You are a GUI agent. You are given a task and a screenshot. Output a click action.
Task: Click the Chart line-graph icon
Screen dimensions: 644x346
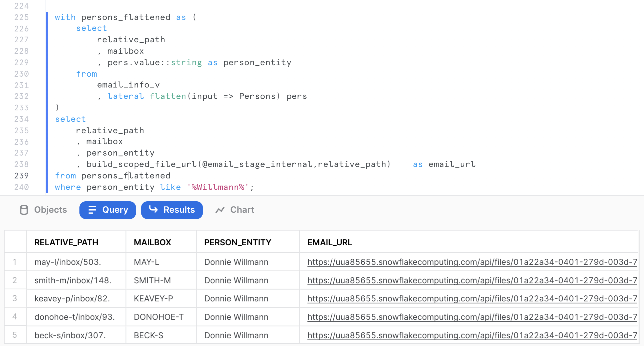point(220,210)
